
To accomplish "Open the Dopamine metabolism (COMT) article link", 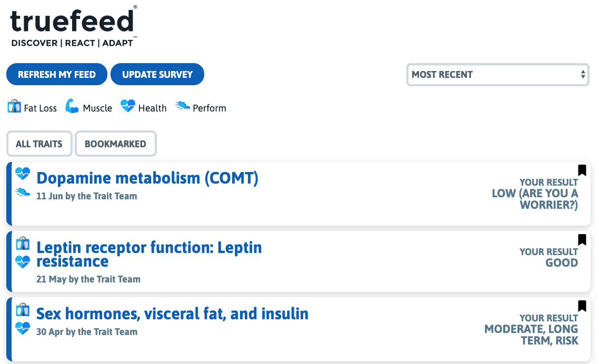I will [147, 178].
